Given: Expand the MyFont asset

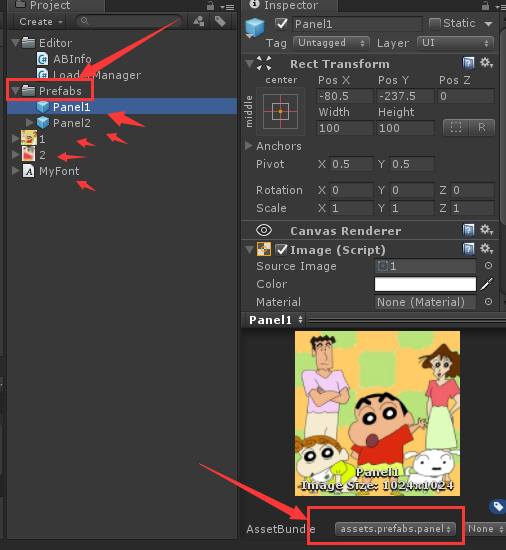Looking at the screenshot, I should tap(15, 171).
